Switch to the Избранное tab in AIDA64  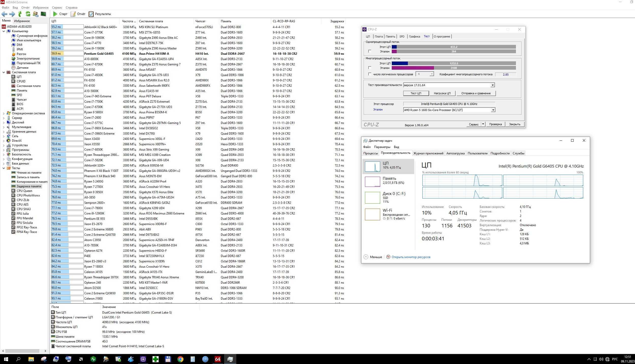pos(22,21)
